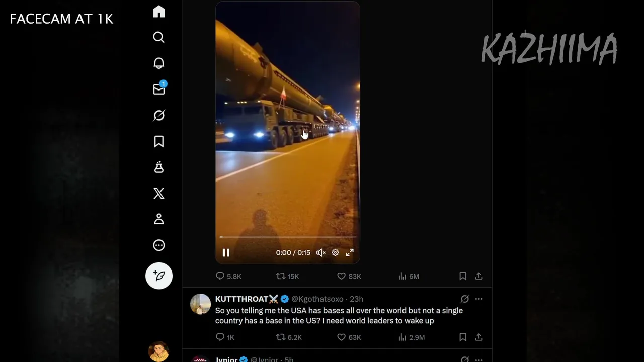Open the Explore search icon in sidebar
644x362 pixels.
159,37
